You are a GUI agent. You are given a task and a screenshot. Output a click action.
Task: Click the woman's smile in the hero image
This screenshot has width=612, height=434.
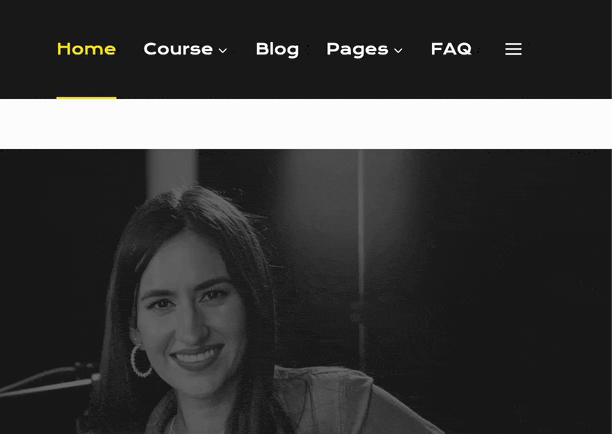(x=197, y=357)
